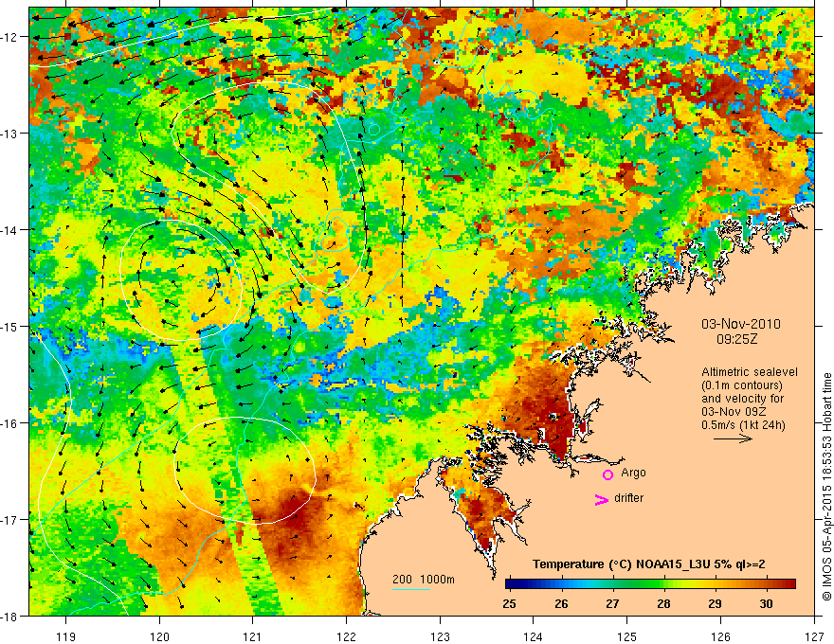Screen dimensions: 834x644
Task: Click the 'Altimetric sealevel' legend text
Action: [x=750, y=372]
